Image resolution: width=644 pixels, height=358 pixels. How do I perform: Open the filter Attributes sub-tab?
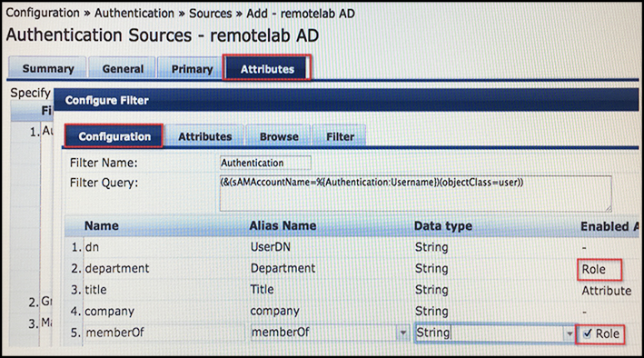point(205,136)
